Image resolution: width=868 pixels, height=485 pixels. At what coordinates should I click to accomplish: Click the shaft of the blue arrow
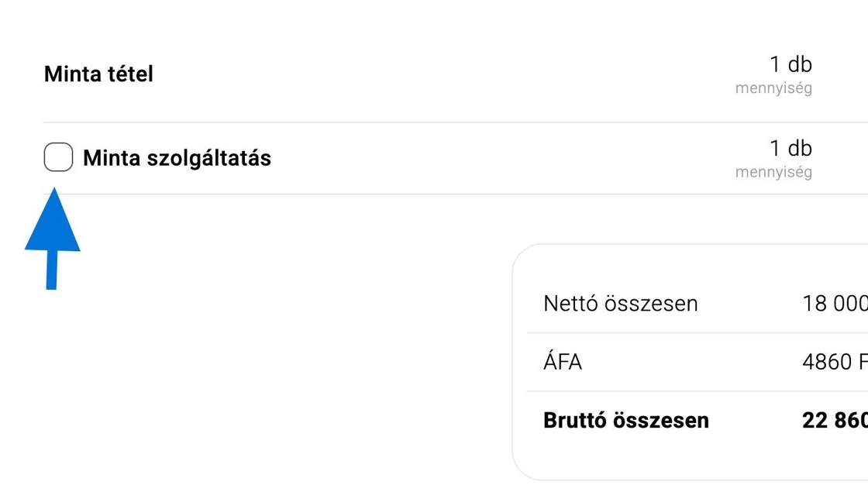click(x=52, y=271)
